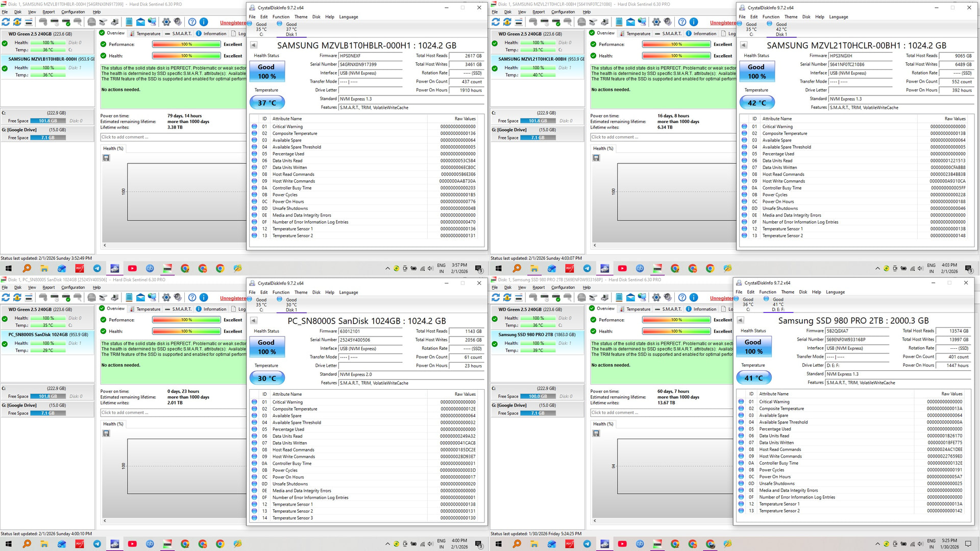Click save icon under Health (%) in 980 PRO Sentinel
The width and height of the screenshot is (980, 551).
pos(596,434)
